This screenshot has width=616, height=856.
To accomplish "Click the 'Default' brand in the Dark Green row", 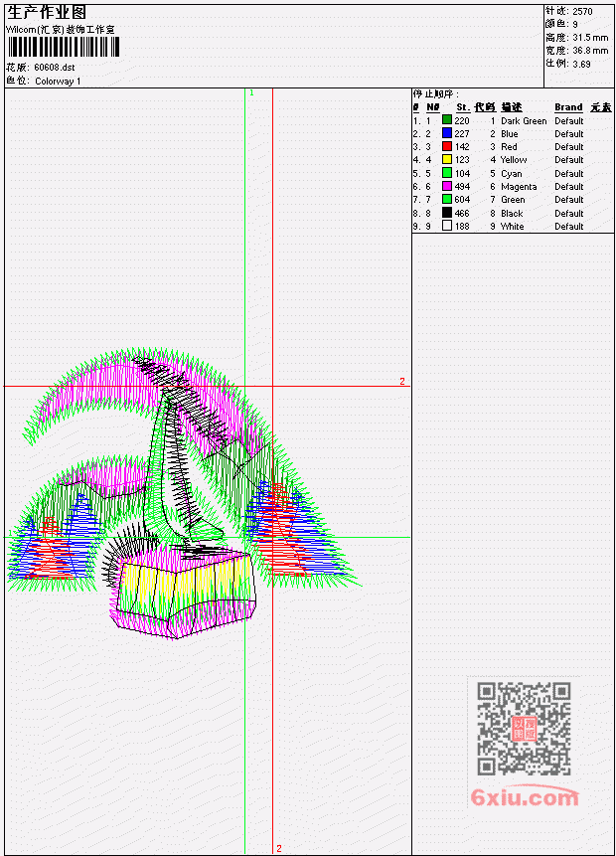I will tap(568, 121).
